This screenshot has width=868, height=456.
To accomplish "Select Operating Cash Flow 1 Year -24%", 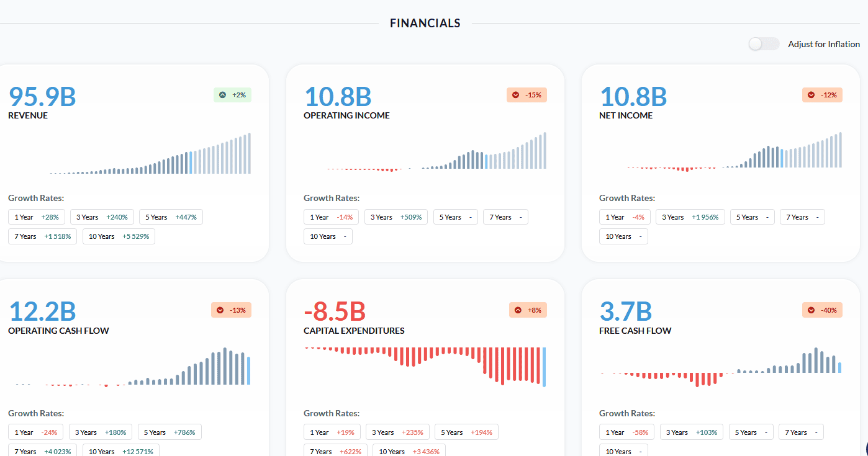I will (x=36, y=432).
